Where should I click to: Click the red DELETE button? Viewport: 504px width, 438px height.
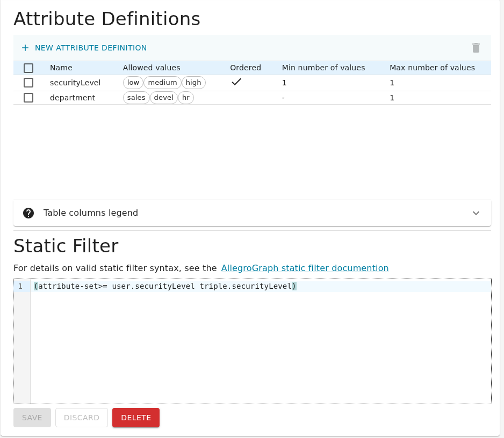click(136, 418)
